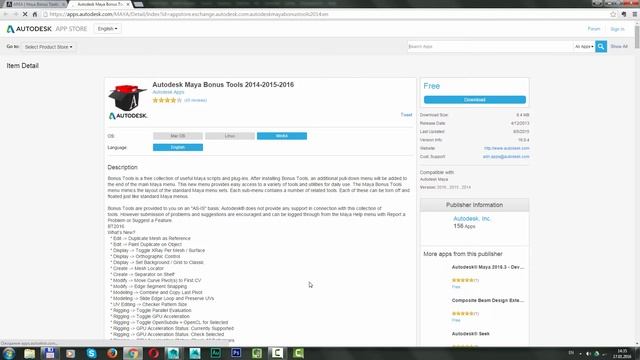Bookmark page with the star icon

point(613,14)
